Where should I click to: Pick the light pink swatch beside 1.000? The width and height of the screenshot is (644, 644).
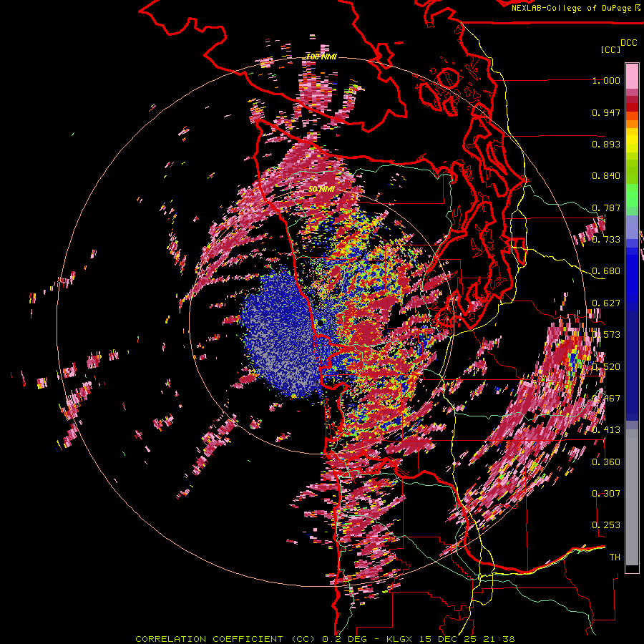pyautogui.click(x=632, y=76)
